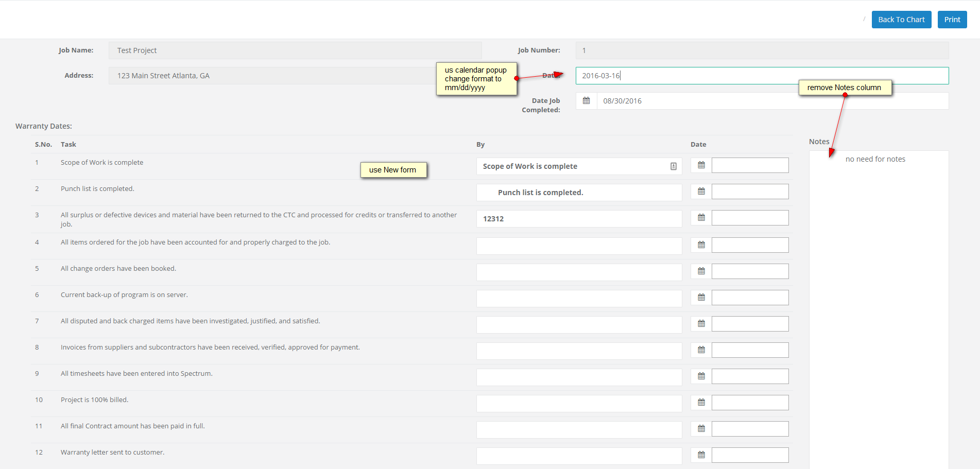The image size is (980, 469).
Task: Click By field for timesheets row 9
Action: [x=579, y=377]
